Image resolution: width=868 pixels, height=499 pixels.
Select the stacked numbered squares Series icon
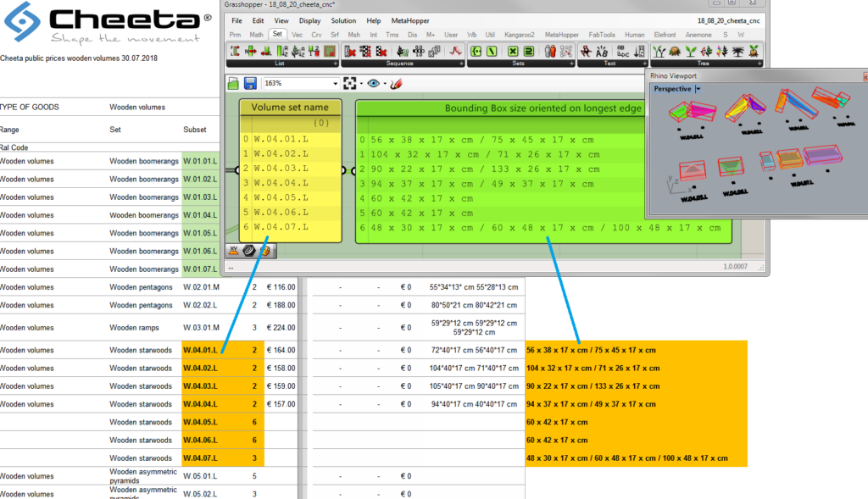coord(435,52)
